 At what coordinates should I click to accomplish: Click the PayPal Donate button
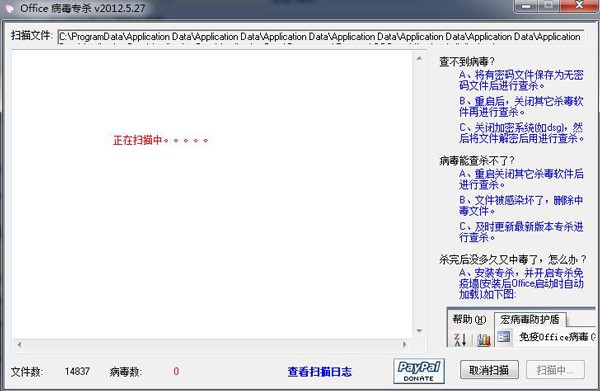tap(419, 371)
